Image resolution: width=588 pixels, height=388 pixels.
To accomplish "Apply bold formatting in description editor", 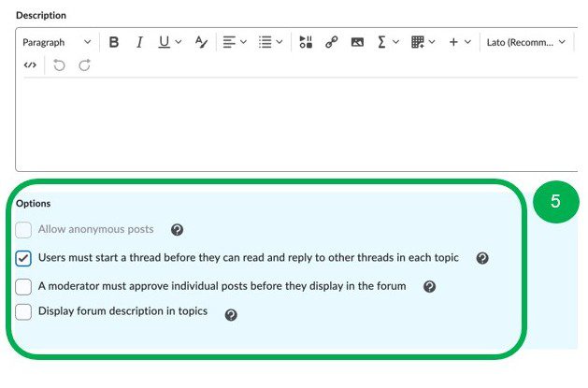I will (114, 42).
